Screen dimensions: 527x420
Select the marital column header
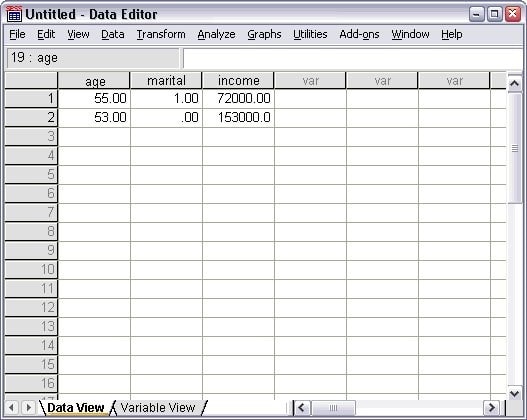tap(166, 81)
